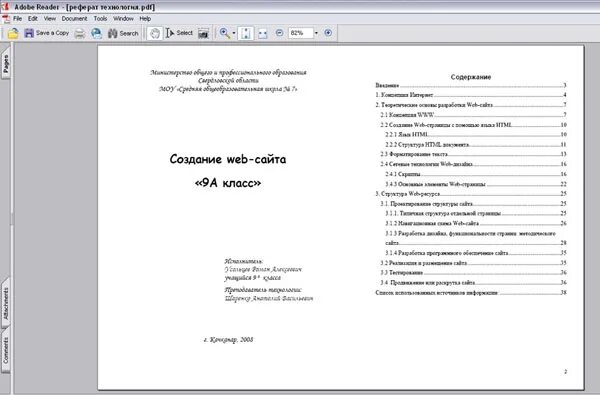Open the File menu

point(18,18)
